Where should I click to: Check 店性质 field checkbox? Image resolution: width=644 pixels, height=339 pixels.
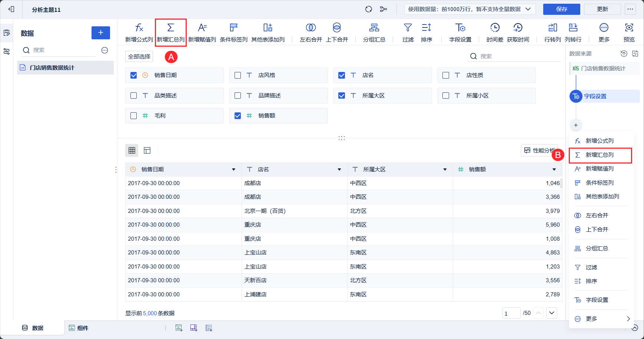pos(446,75)
